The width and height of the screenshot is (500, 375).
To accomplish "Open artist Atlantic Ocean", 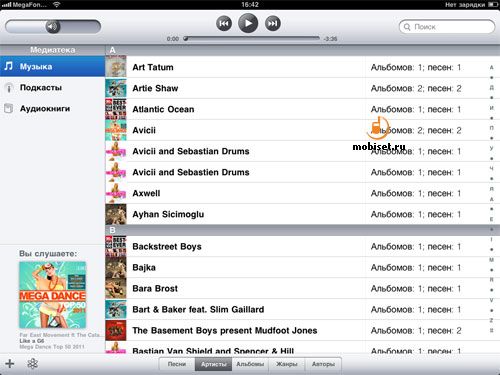I will pos(303,109).
